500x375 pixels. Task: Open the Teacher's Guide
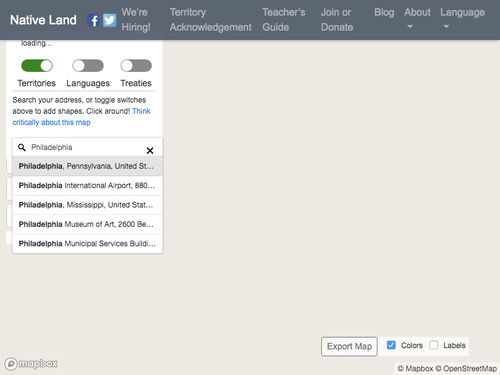[x=284, y=20]
